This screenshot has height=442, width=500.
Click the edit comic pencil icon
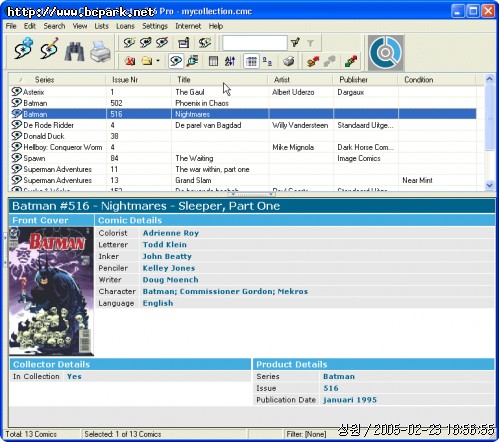[49, 49]
